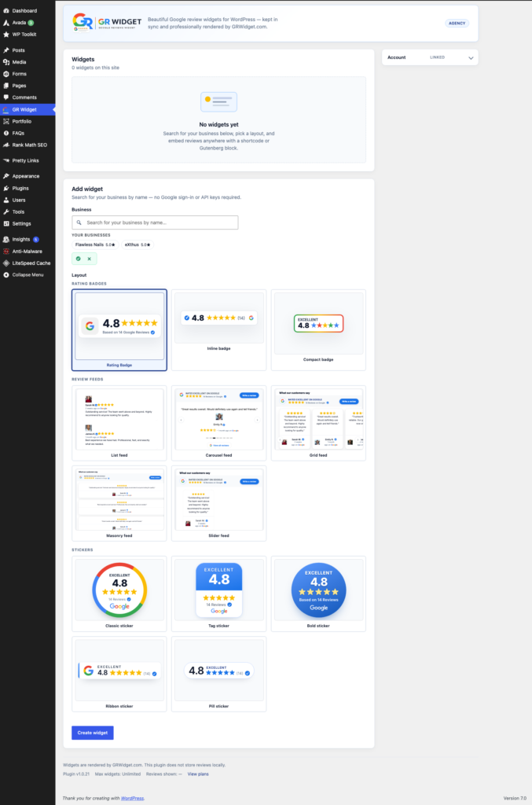Select the List feed layout
The height and width of the screenshot is (805, 532).
click(x=119, y=423)
